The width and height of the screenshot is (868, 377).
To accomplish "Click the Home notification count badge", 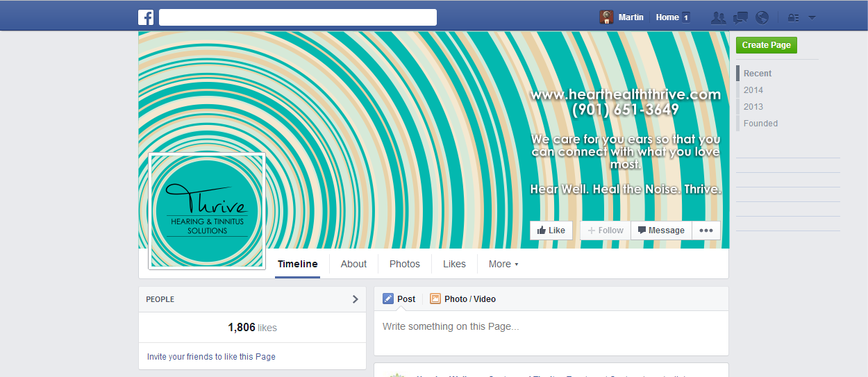I will [686, 17].
